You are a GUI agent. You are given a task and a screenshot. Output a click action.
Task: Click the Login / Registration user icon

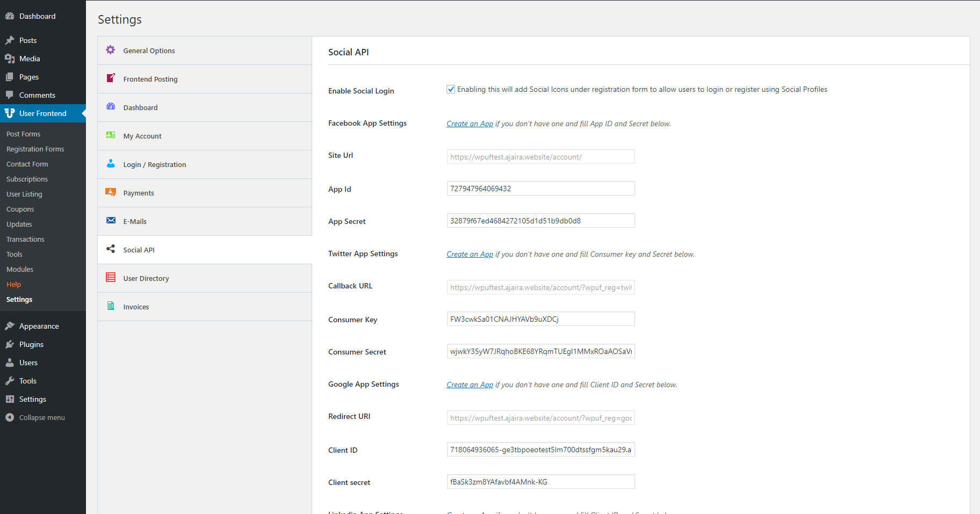click(111, 163)
